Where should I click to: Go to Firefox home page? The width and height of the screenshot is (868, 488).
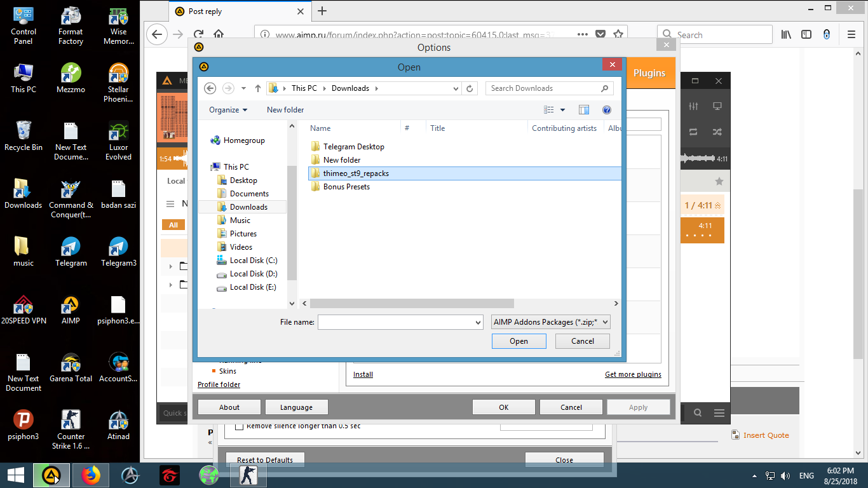click(219, 34)
